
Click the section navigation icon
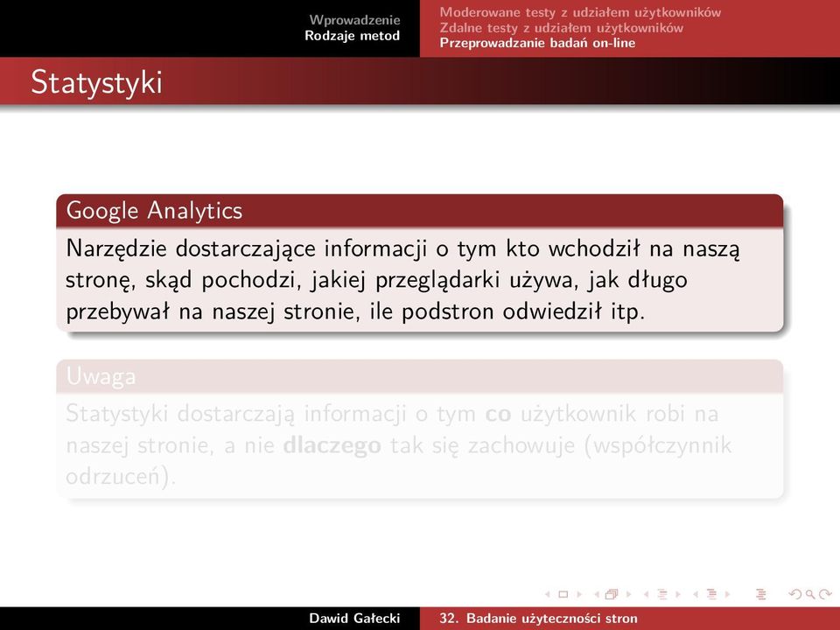pyautogui.click(x=712, y=594)
